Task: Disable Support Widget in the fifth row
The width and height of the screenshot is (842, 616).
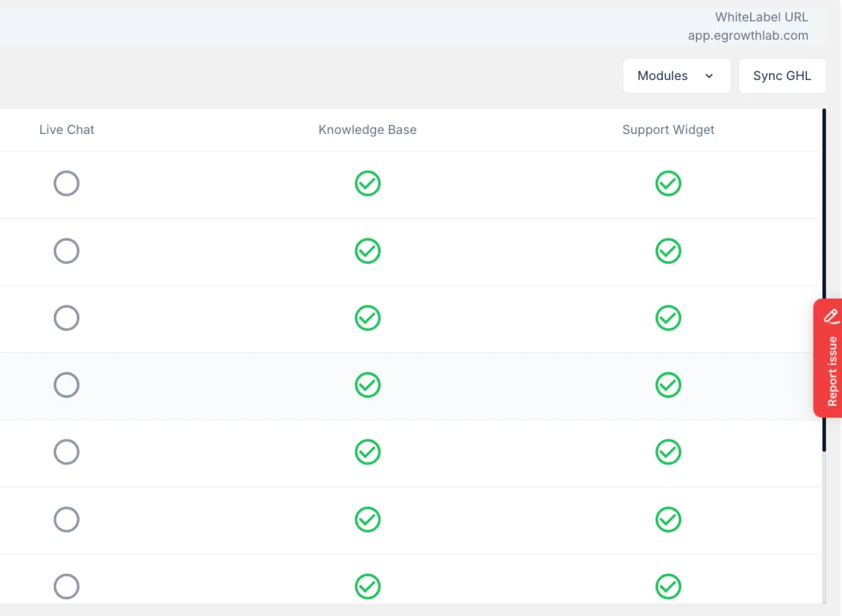Action: tap(669, 453)
